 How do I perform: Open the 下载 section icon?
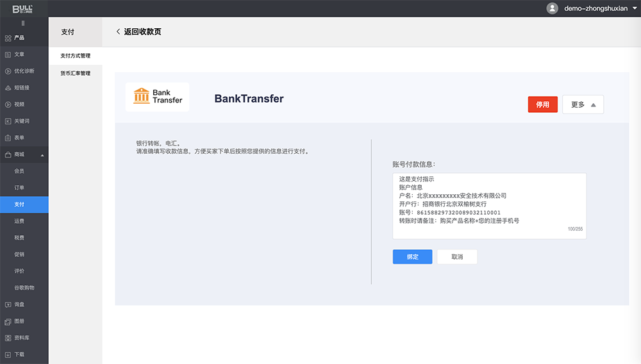tap(8, 354)
